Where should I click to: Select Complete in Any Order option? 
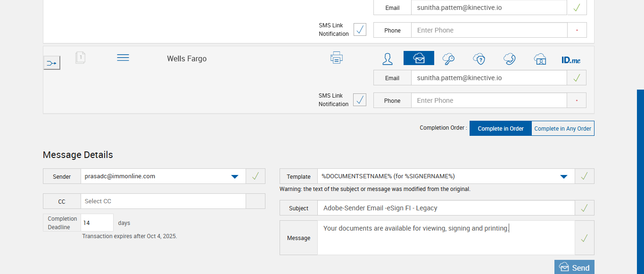[562, 128]
